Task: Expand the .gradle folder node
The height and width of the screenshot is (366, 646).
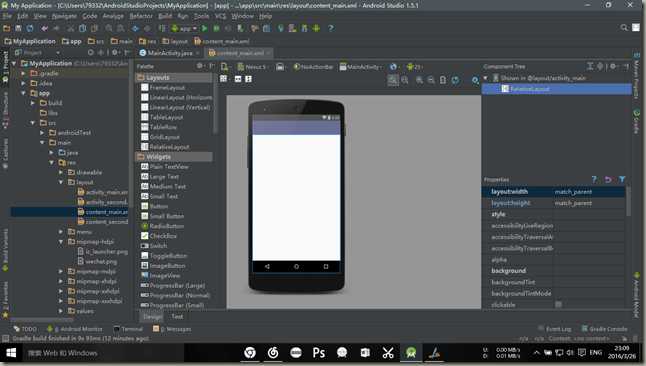Action: [x=23, y=73]
